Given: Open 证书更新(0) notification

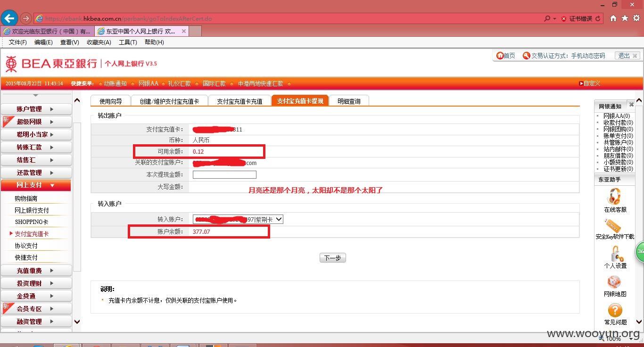Looking at the screenshot, I should tap(618, 169).
